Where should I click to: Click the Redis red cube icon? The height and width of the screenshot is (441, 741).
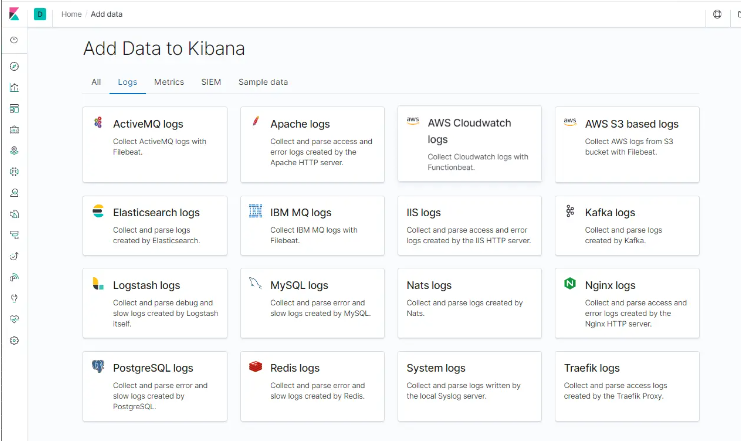[255, 366]
